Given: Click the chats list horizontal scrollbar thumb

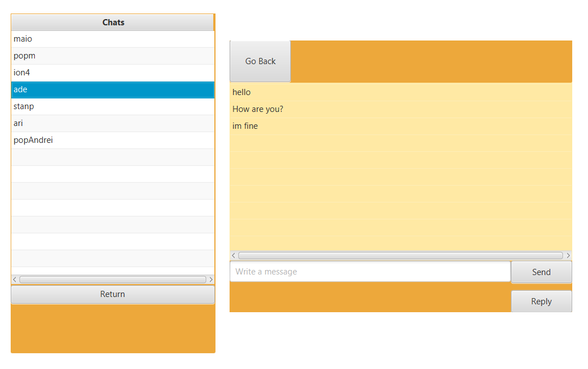Looking at the screenshot, I should [113, 280].
